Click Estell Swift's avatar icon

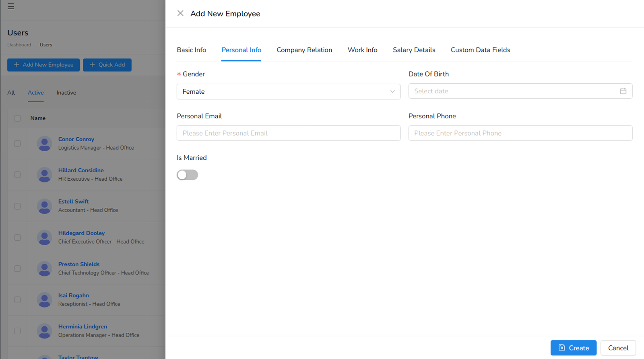pos(44,206)
